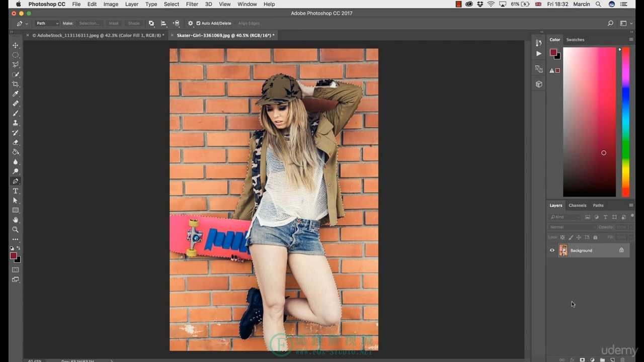644x362 pixels.
Task: Select the Quick Selection tool
Action: tap(16, 74)
